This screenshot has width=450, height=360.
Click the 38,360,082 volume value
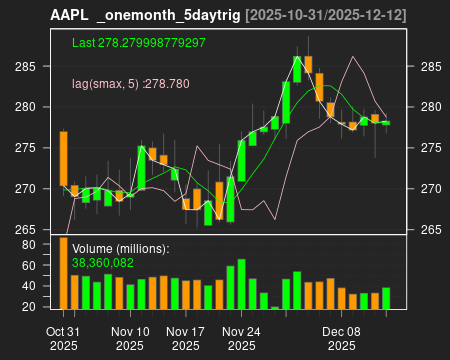tap(103, 263)
